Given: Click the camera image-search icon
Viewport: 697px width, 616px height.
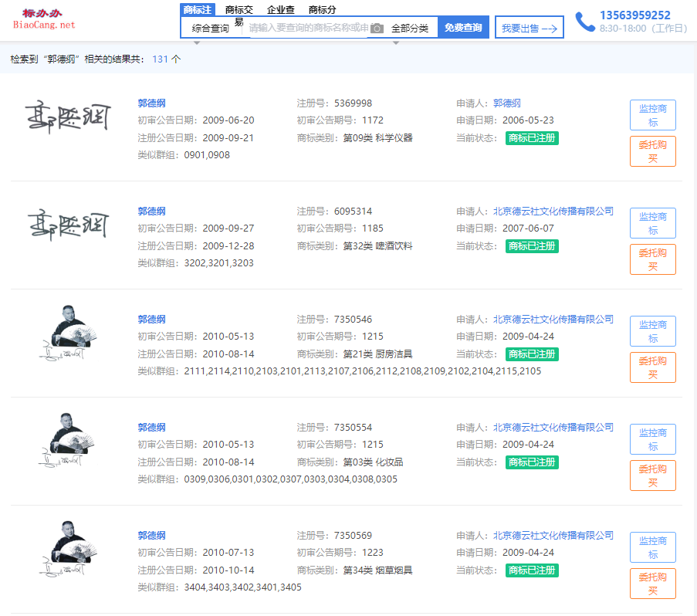Looking at the screenshot, I should [x=377, y=29].
